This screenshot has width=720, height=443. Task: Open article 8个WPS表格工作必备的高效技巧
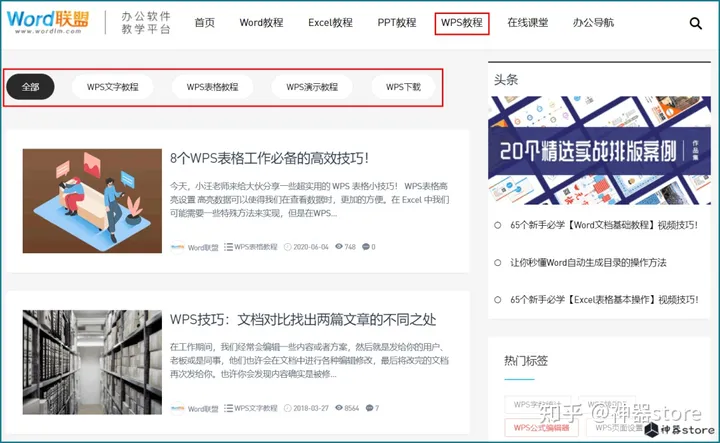(269, 158)
